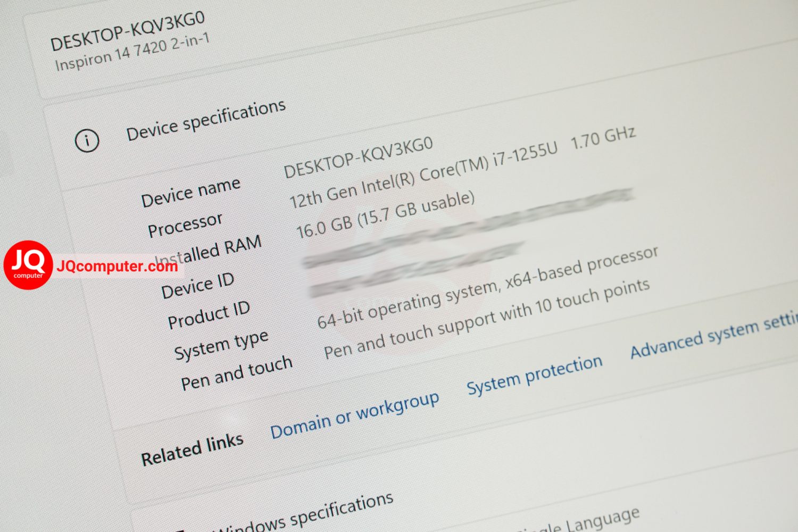Click the Device specifications info icon
This screenshot has height=532, width=798.
pyautogui.click(x=87, y=140)
